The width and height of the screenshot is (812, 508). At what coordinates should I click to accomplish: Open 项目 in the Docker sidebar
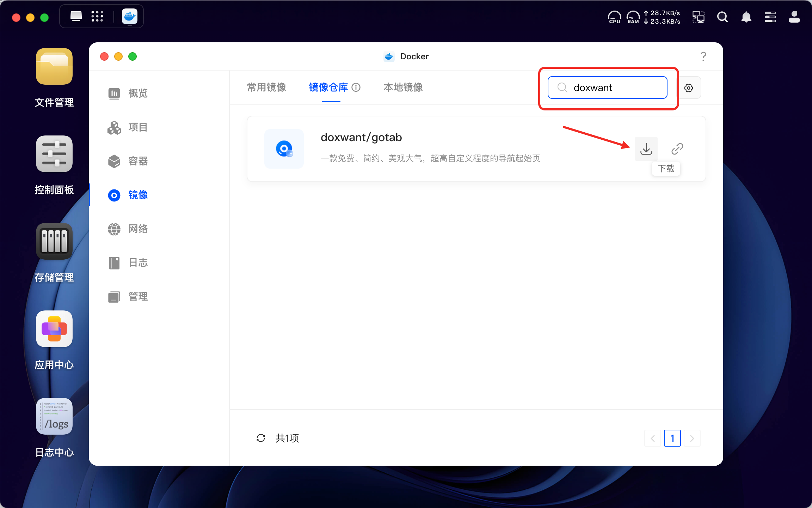pyautogui.click(x=128, y=127)
